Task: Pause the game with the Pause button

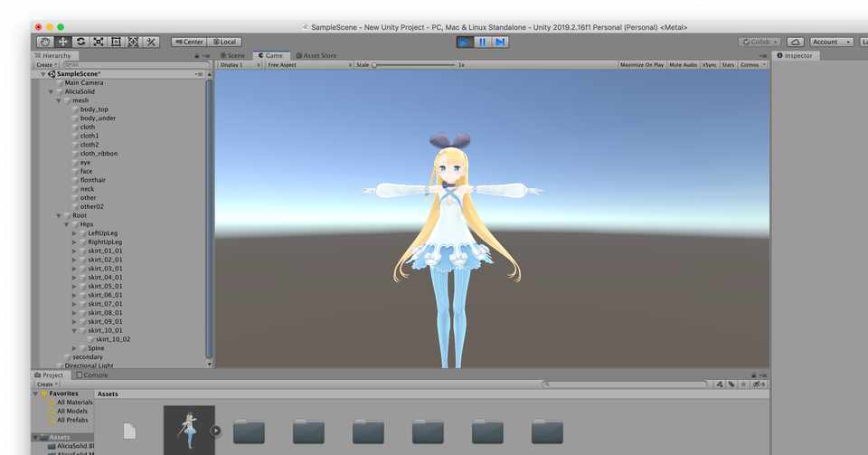Action: click(x=482, y=43)
